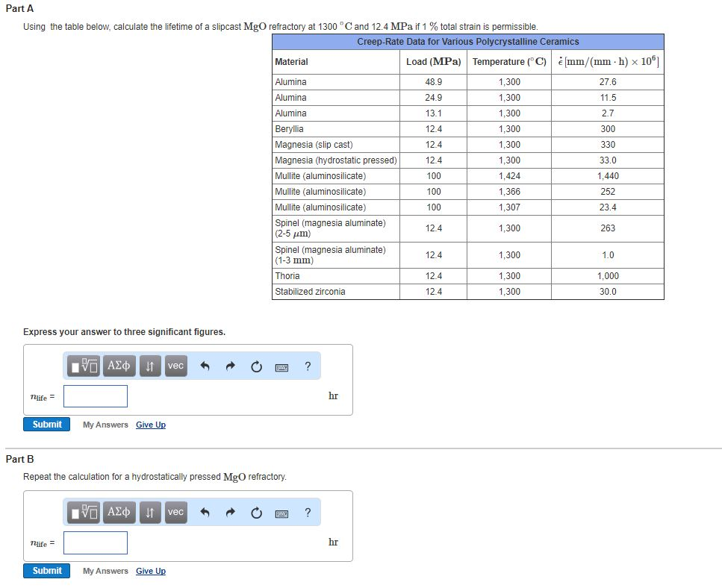
Task: Click Give Up for Part B
Action: point(151,571)
